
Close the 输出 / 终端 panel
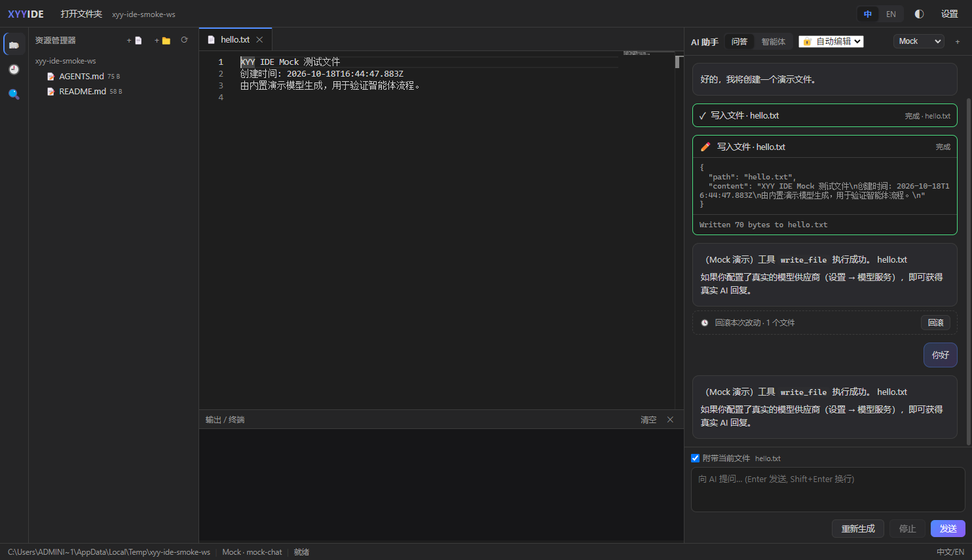tap(670, 420)
